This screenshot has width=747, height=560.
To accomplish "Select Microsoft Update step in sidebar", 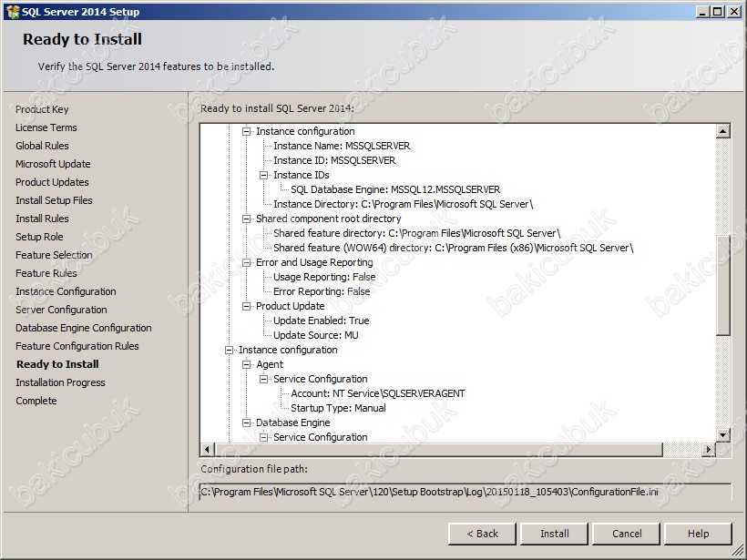I will pyautogui.click(x=53, y=164).
